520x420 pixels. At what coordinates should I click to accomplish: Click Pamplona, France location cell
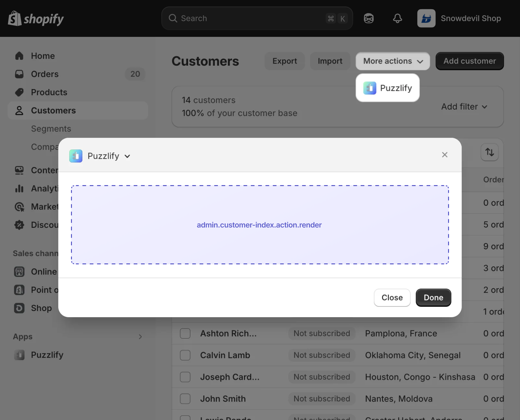pyautogui.click(x=401, y=333)
